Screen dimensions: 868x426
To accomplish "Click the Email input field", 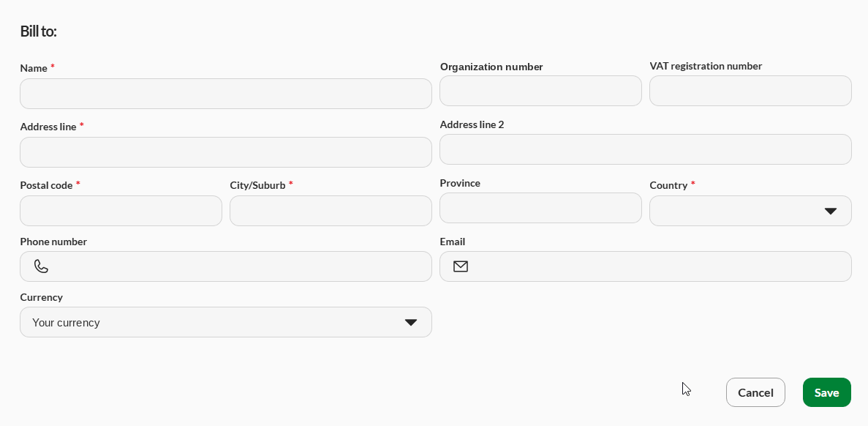I will pos(646,266).
